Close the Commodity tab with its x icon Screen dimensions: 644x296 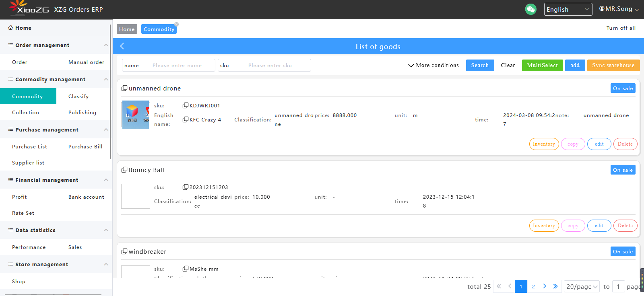pyautogui.click(x=176, y=25)
